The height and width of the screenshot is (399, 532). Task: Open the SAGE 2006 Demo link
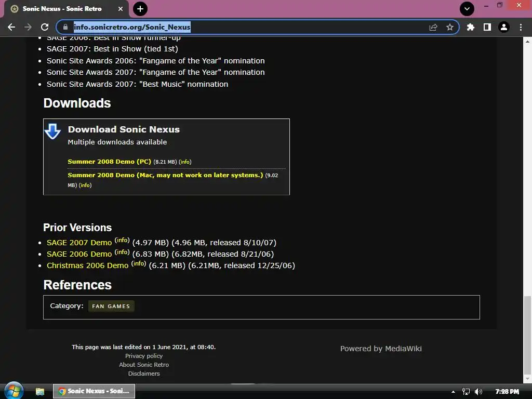coord(79,254)
